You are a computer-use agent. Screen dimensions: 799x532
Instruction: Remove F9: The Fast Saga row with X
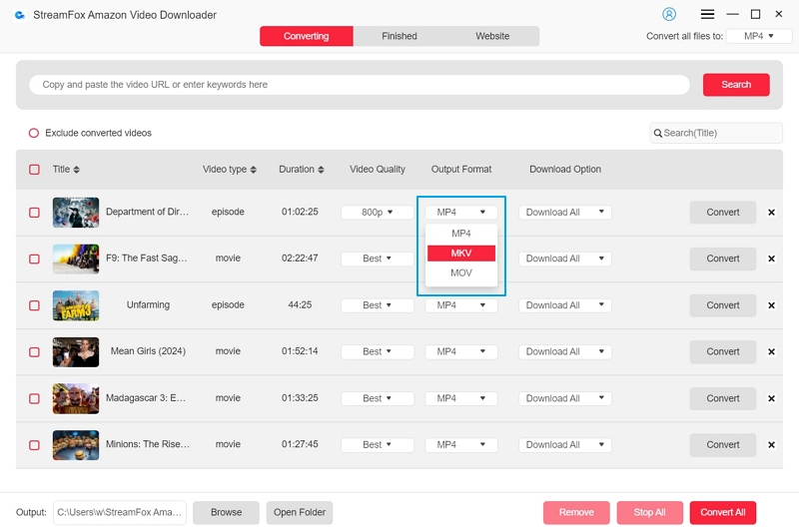(771, 259)
